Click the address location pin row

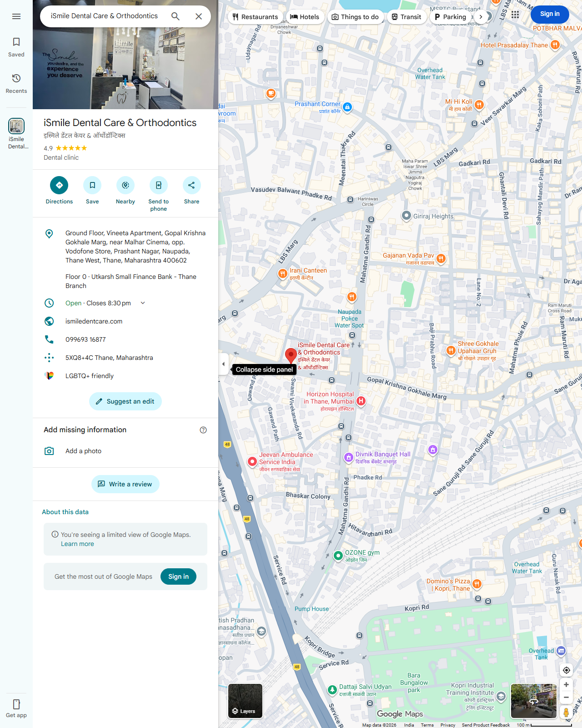[125, 247]
